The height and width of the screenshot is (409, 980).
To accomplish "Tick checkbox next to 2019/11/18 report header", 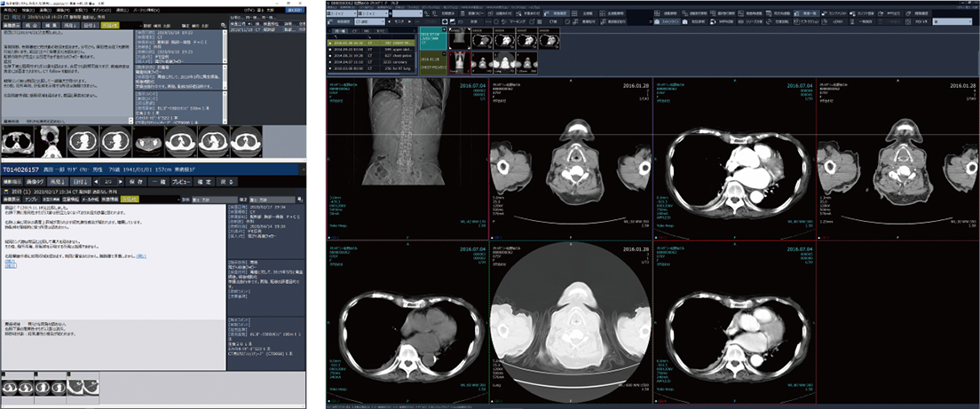I will [4, 16].
